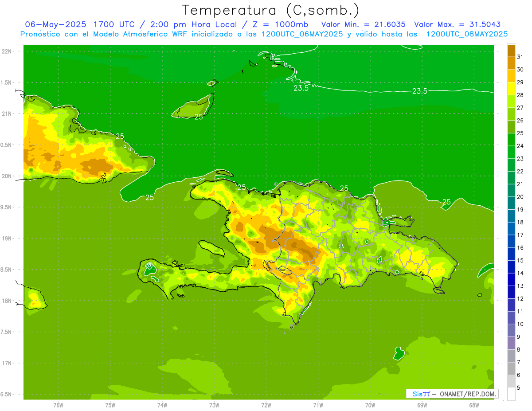This screenshot has width=532, height=411.
Task: Click the "20N" latitude axis label
Action: point(7,176)
